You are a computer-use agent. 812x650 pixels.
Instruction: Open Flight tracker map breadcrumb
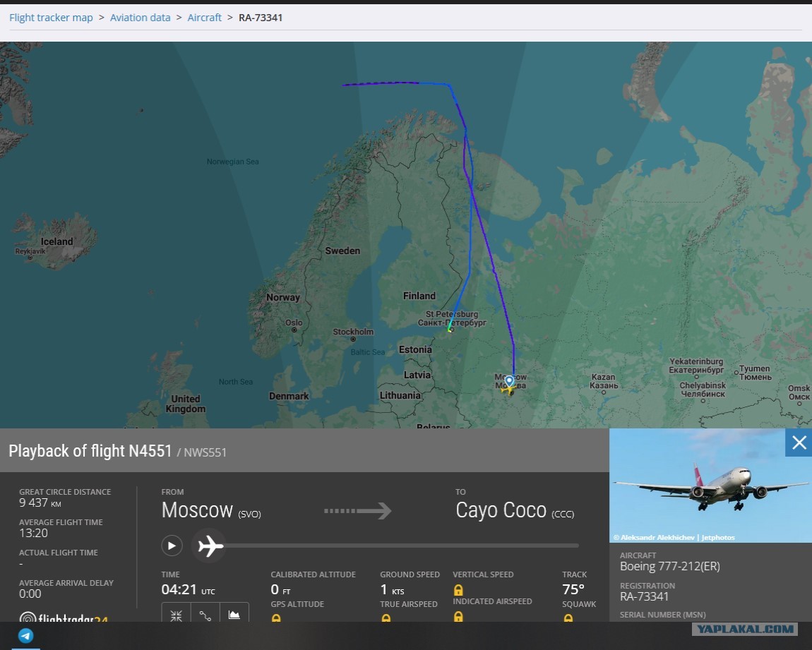51,18
